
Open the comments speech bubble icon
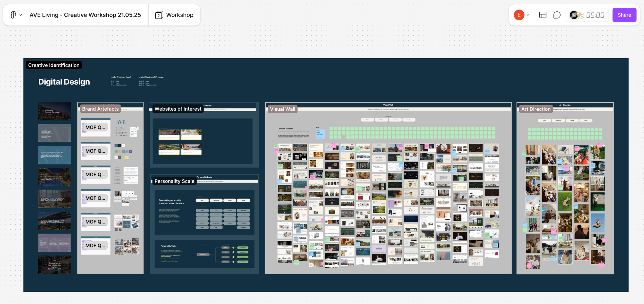[557, 15]
